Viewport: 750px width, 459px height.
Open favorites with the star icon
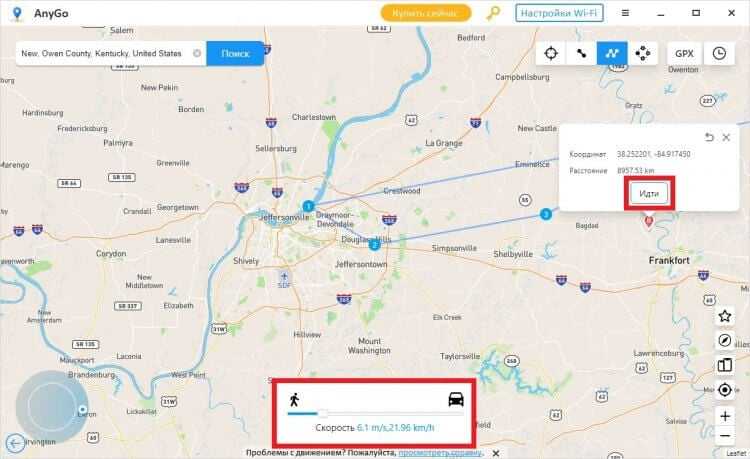(725, 316)
